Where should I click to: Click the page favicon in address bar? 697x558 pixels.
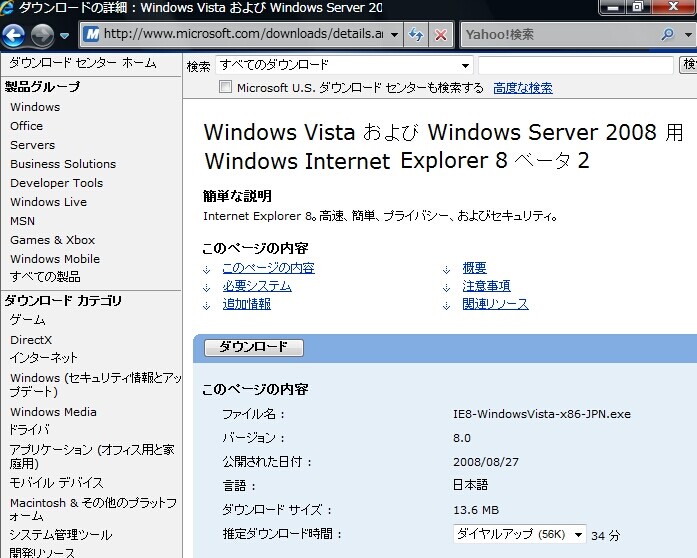click(92, 34)
